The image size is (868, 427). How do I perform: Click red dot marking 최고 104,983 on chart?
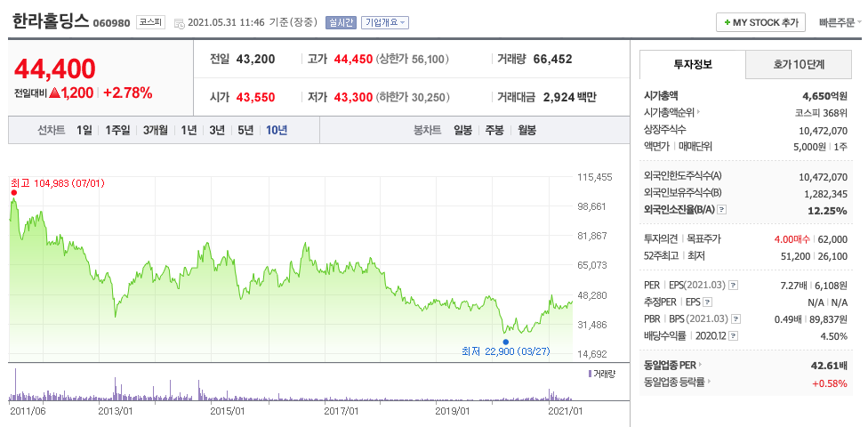14,193
